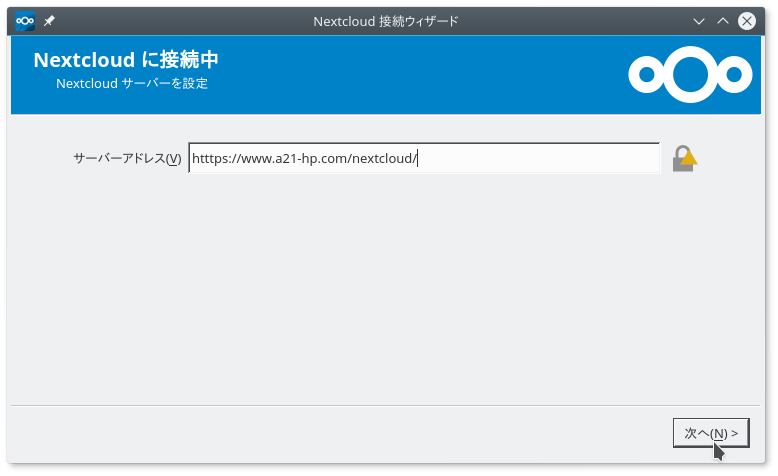778x476 pixels.
Task: Click the 次へ(N) > next button
Action: (711, 433)
